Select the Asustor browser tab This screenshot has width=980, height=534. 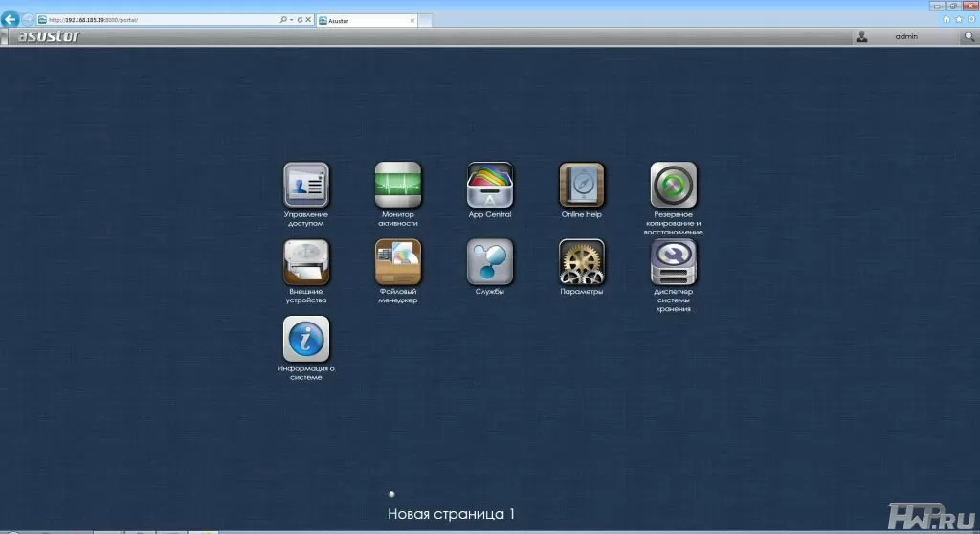(367, 21)
